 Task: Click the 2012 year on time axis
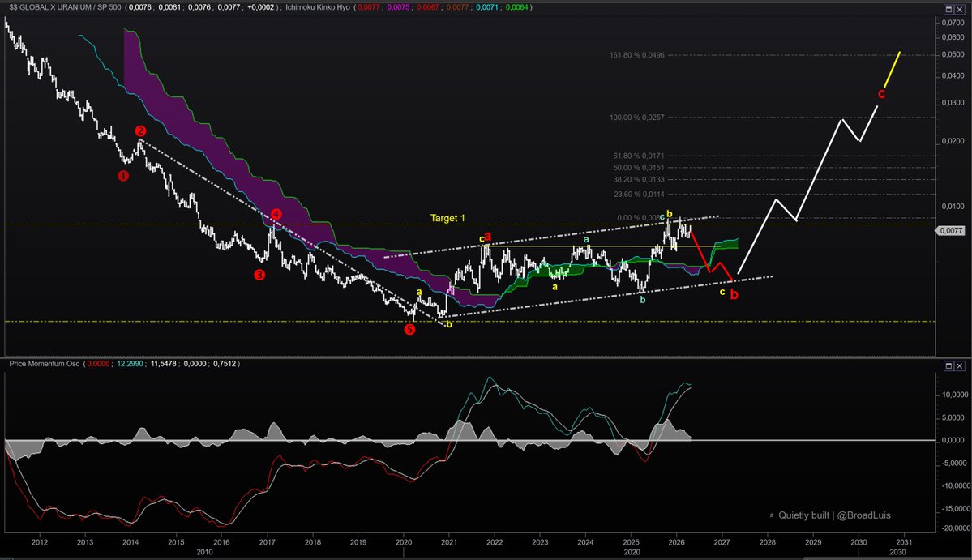tap(40, 542)
